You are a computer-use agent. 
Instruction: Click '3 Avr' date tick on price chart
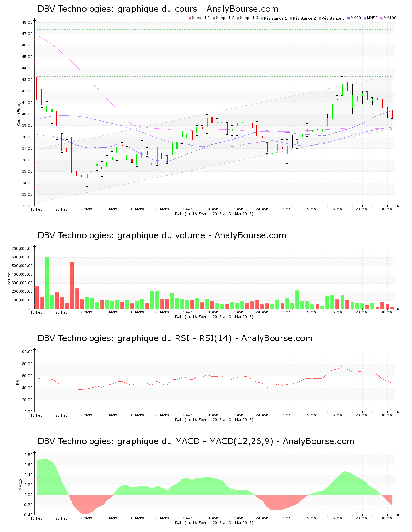[x=187, y=209]
